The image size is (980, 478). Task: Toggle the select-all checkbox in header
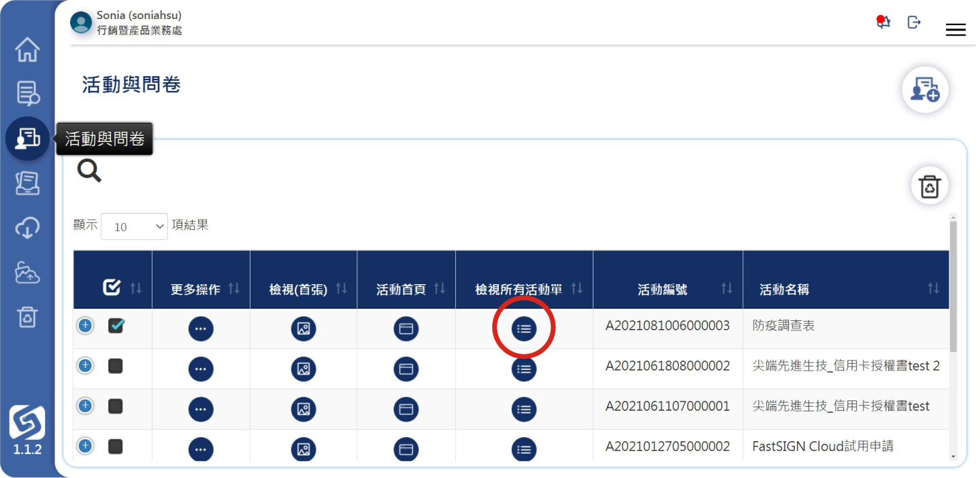click(x=112, y=288)
